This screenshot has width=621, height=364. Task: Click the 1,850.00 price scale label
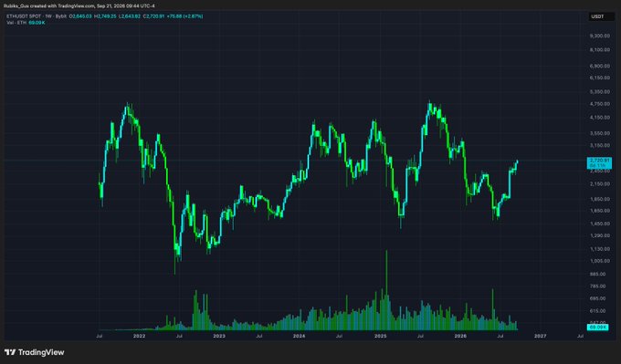[x=600, y=199]
